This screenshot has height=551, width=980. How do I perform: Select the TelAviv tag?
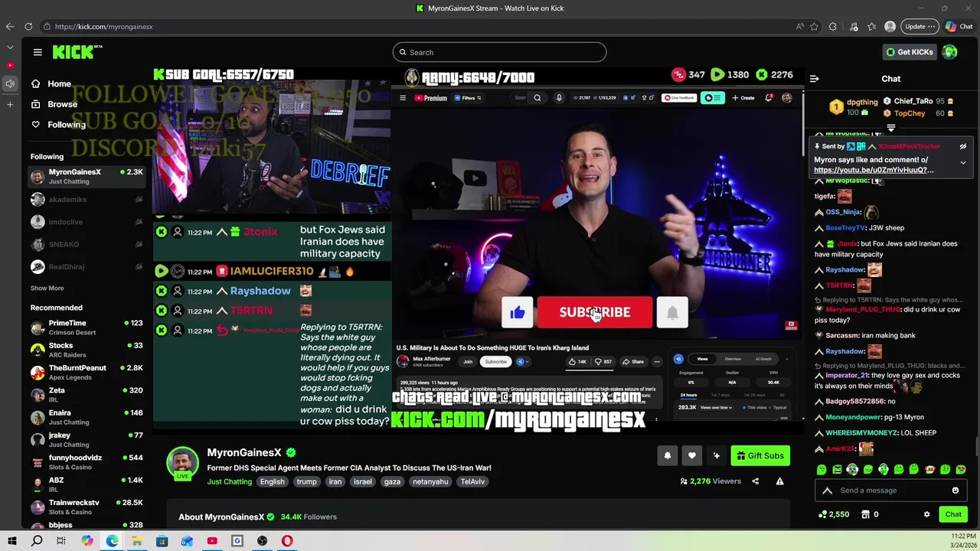point(472,481)
